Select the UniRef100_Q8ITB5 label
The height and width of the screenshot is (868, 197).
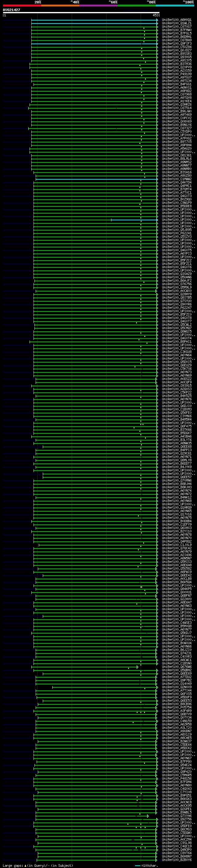click(176, 297)
